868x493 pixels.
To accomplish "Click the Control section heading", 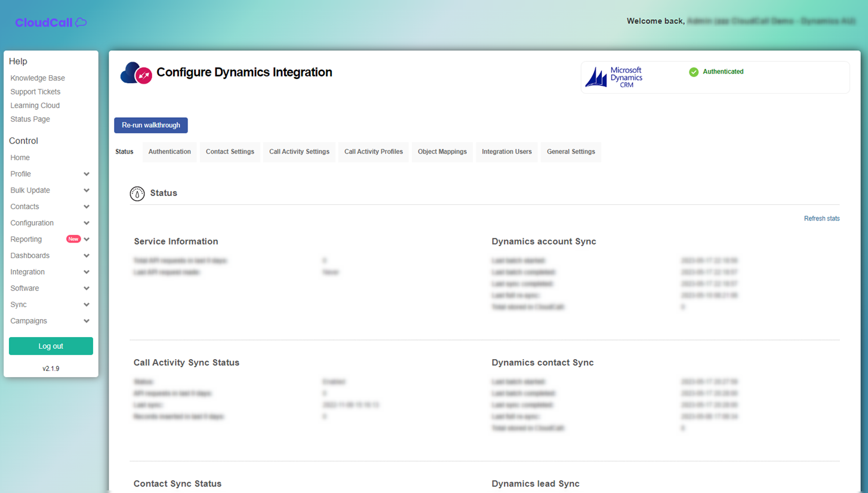I will pyautogui.click(x=23, y=141).
